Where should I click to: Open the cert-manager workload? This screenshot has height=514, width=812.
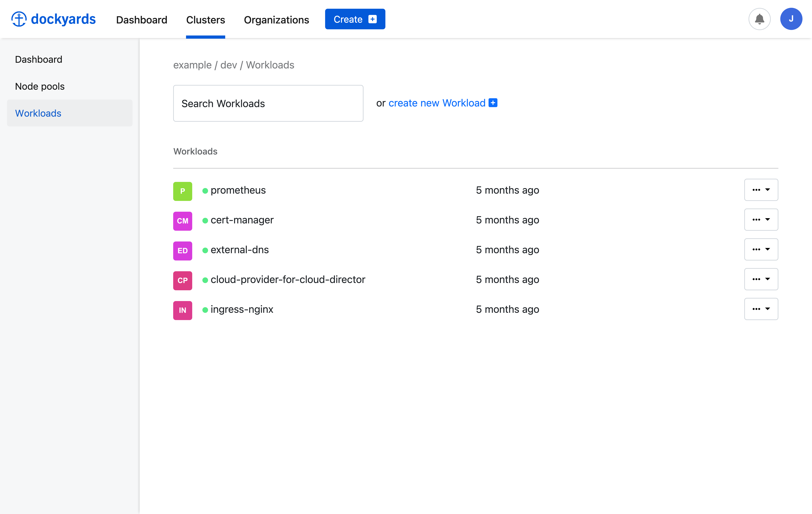pyautogui.click(x=242, y=220)
